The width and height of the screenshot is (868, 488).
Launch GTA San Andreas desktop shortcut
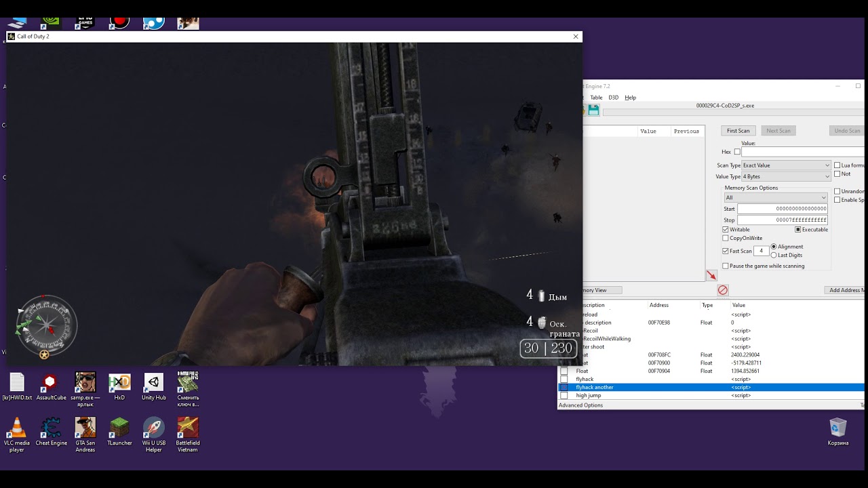pos(85,435)
